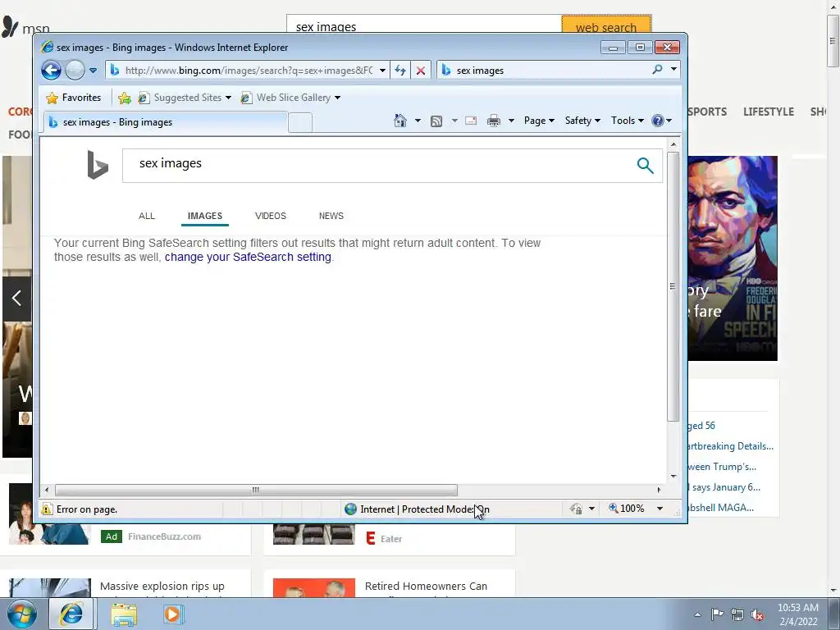
Task: Click the greyed Forward arrow button
Action: [x=75, y=71]
